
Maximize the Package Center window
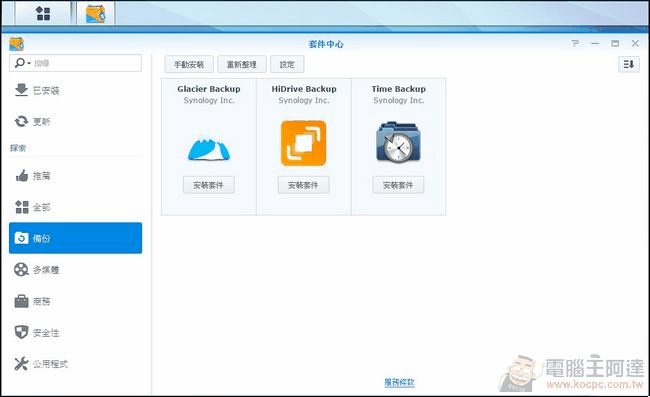pos(615,43)
